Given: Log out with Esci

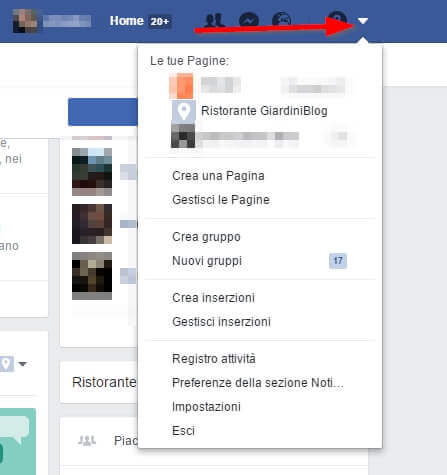Looking at the screenshot, I should (x=183, y=431).
